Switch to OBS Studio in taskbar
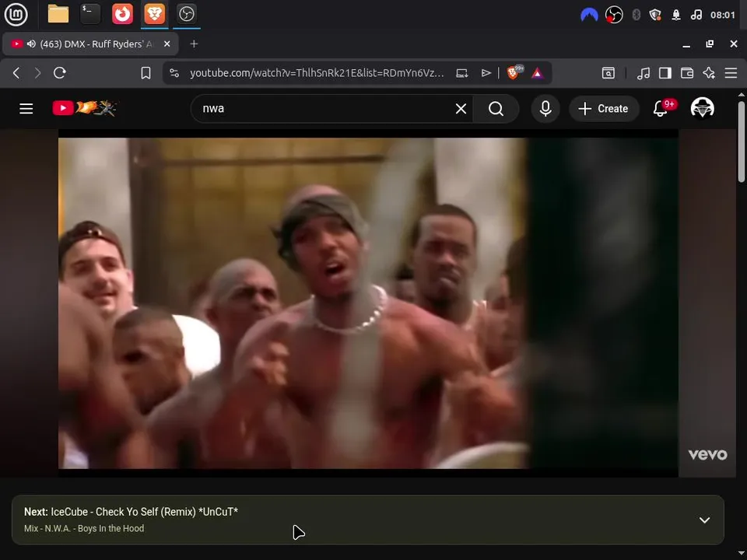Screen dimensions: 747x560 (186, 14)
